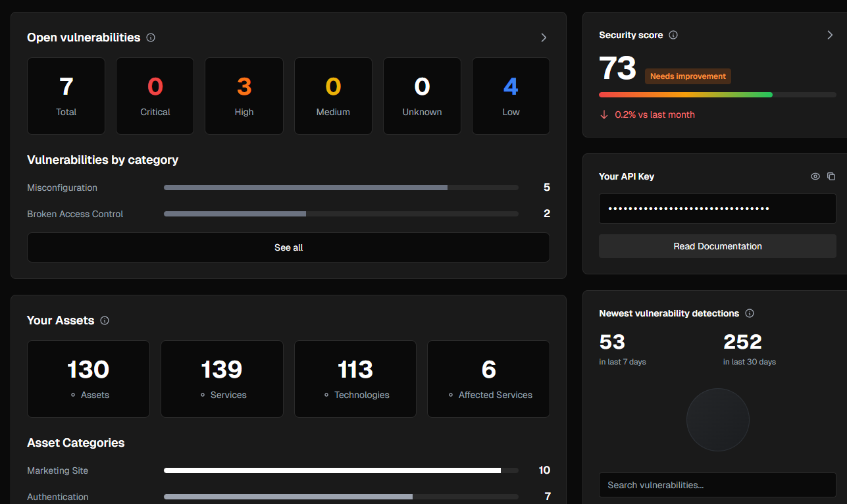Open the Affected Services tile
Image resolution: width=847 pixels, height=504 pixels.
pyautogui.click(x=488, y=378)
